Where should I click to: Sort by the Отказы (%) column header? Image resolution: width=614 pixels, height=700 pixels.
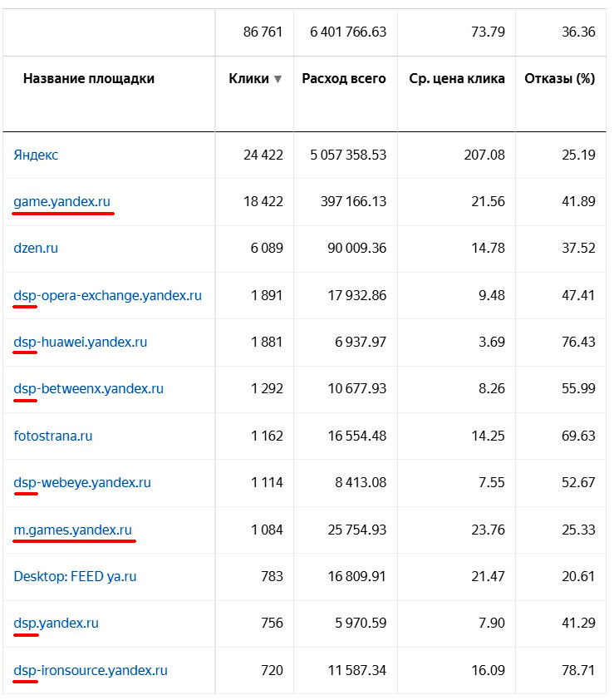click(x=559, y=79)
